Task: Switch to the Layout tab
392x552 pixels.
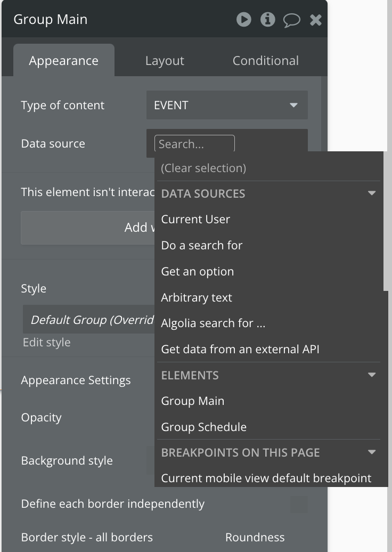Action: pyautogui.click(x=165, y=61)
